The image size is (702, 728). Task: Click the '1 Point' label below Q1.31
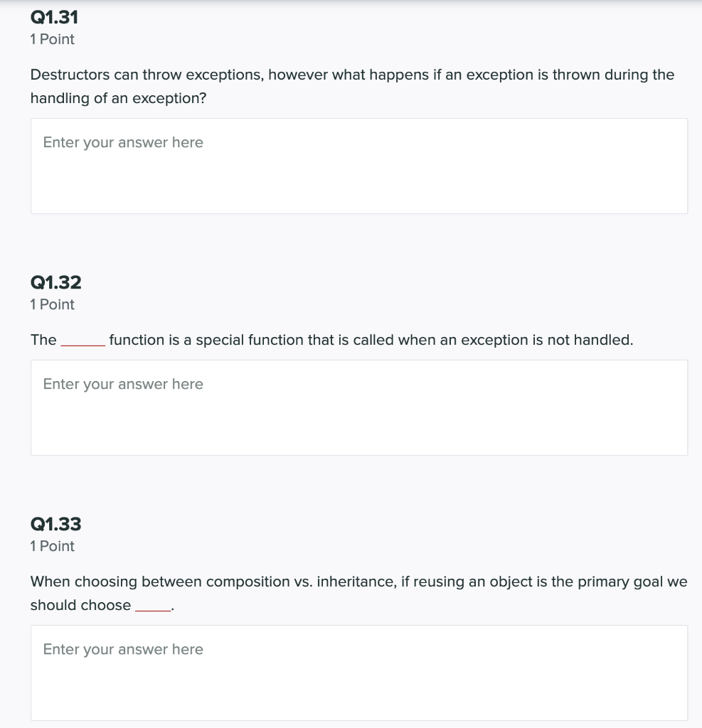[51, 39]
